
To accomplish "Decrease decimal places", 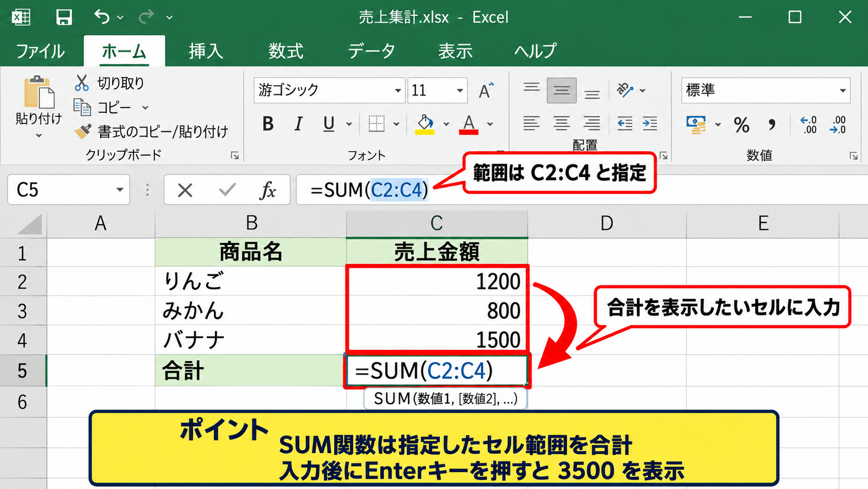I will pyautogui.click(x=838, y=125).
